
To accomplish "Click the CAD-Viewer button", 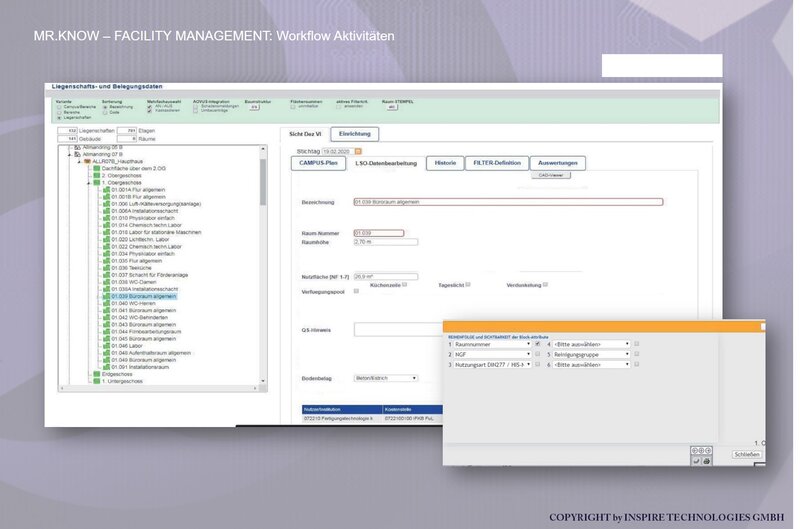I will click(551, 175).
